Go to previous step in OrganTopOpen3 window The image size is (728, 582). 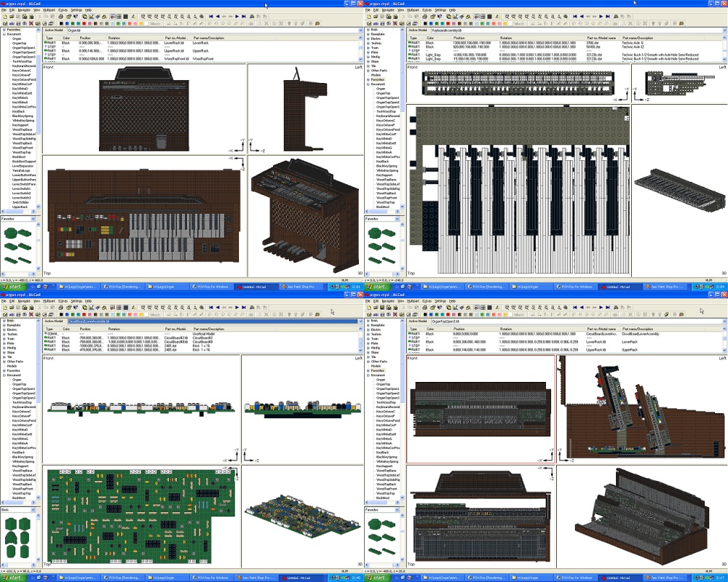(581, 307)
